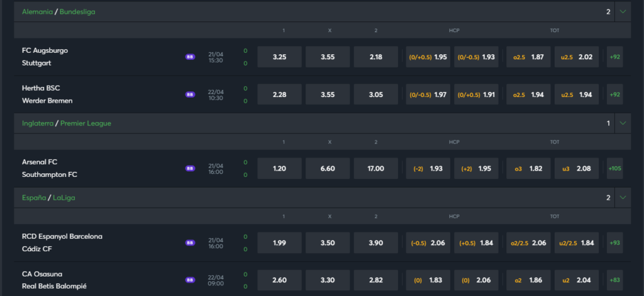The image size is (644, 296).
Task: Click the BB icon for CA Osasuna match
Action: [190, 280]
